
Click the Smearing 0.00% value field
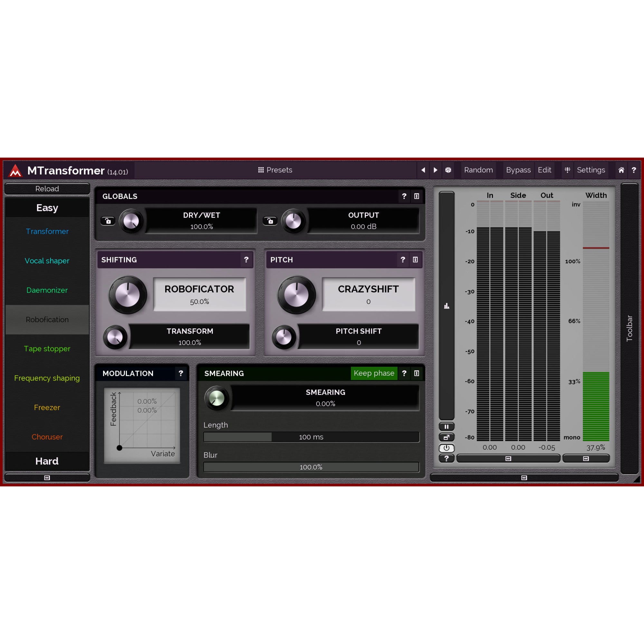click(325, 398)
